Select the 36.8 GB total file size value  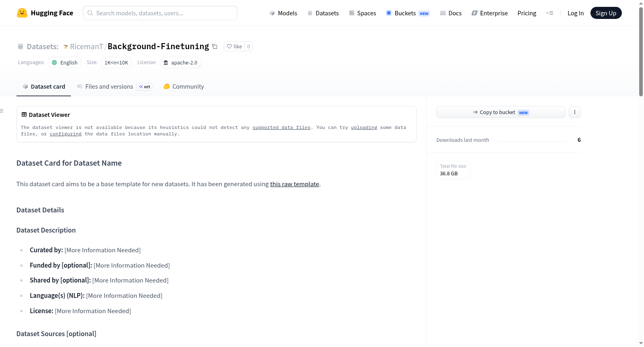(449, 174)
